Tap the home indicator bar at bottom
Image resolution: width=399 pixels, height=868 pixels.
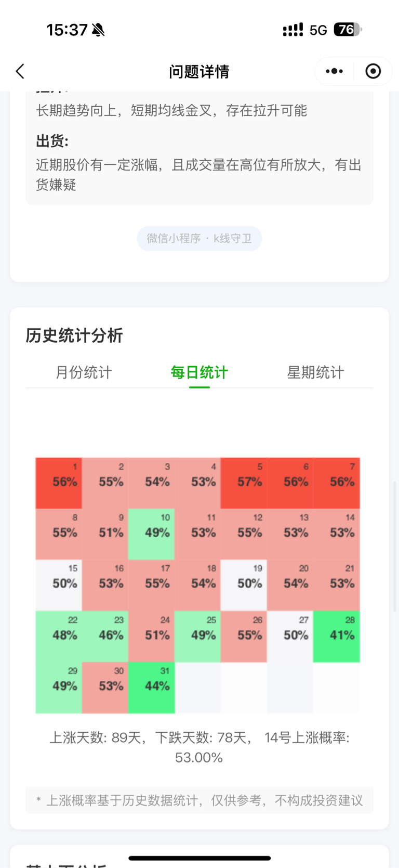point(199,858)
